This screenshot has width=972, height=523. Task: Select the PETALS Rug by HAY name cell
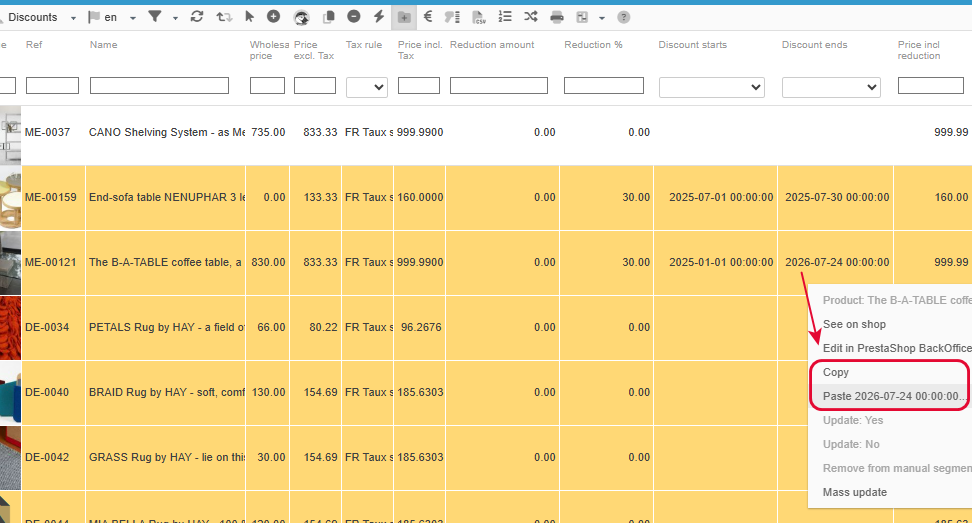click(x=166, y=328)
